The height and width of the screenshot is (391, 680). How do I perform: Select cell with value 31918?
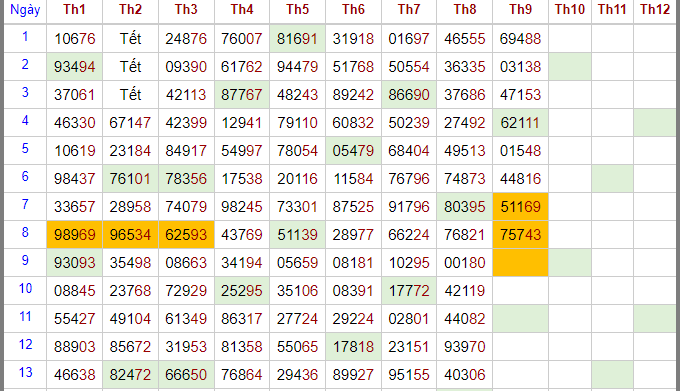point(353,39)
